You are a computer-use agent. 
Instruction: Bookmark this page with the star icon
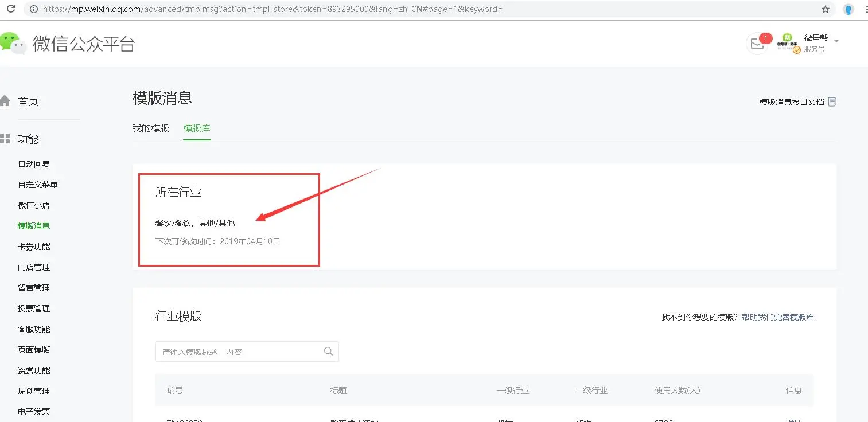click(826, 9)
